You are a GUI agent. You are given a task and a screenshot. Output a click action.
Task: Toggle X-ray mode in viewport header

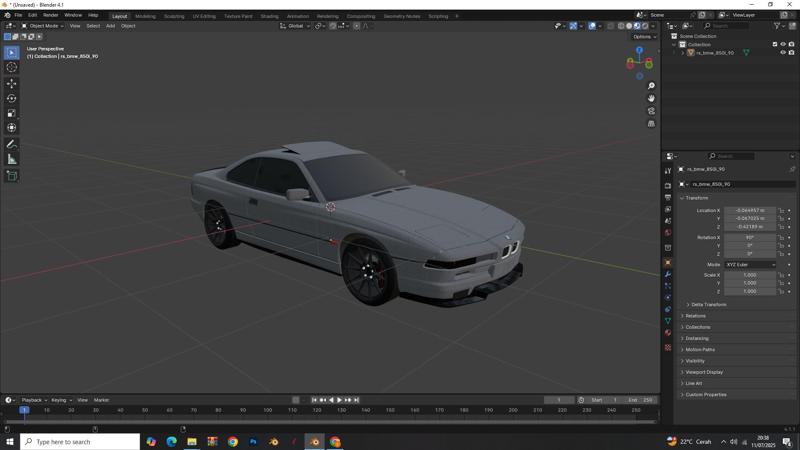610,26
